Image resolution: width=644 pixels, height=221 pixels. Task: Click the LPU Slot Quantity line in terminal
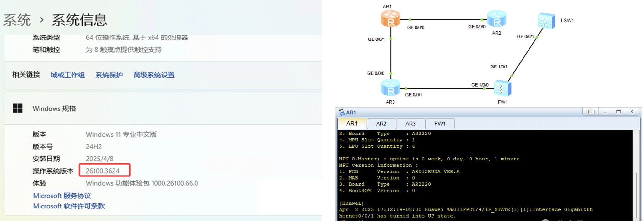(377, 146)
